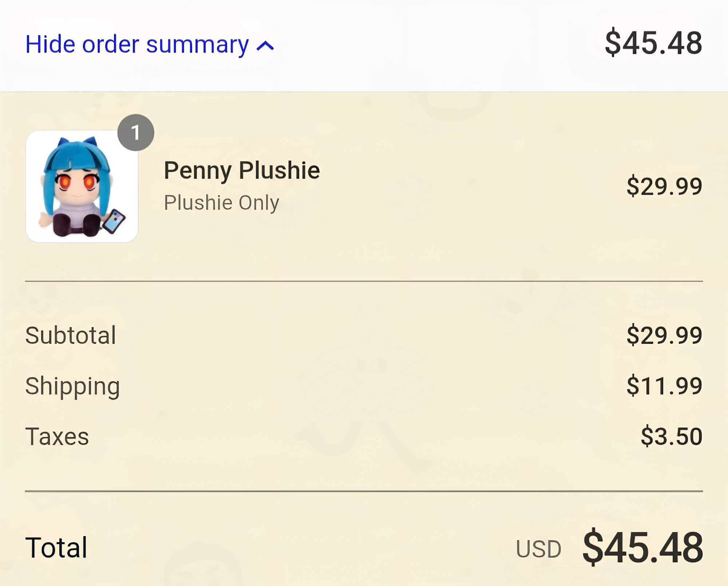Click the Taxes label

tap(57, 436)
